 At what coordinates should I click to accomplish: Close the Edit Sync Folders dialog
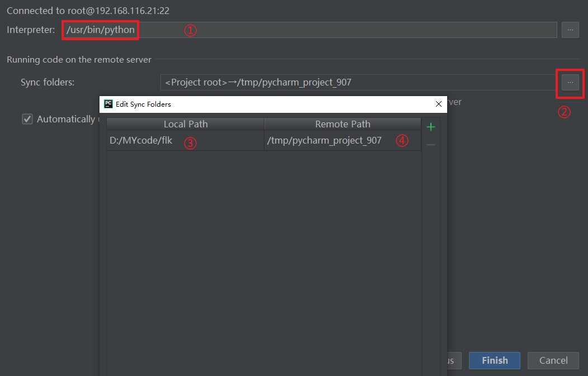pyautogui.click(x=438, y=104)
